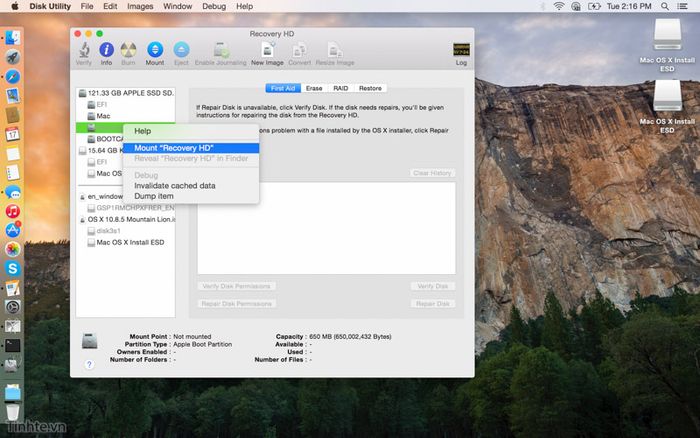Image resolution: width=700 pixels, height=438 pixels.
Task: Launch Safari from the Dock
Action: [12, 76]
